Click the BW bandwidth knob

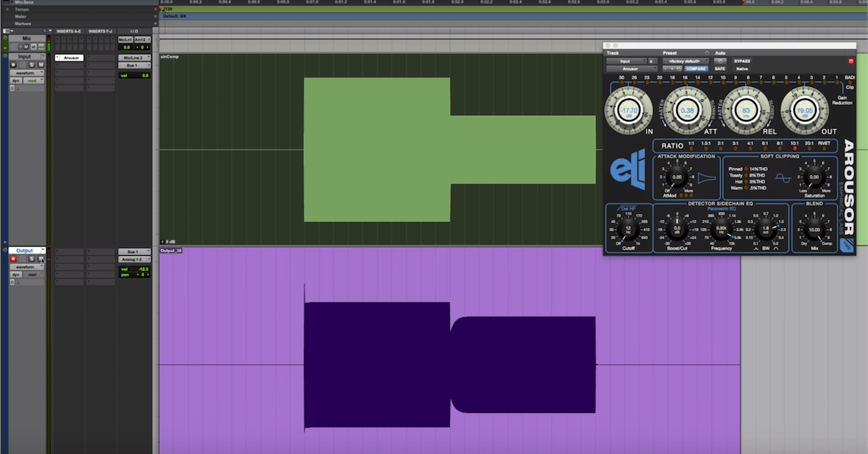click(x=767, y=229)
